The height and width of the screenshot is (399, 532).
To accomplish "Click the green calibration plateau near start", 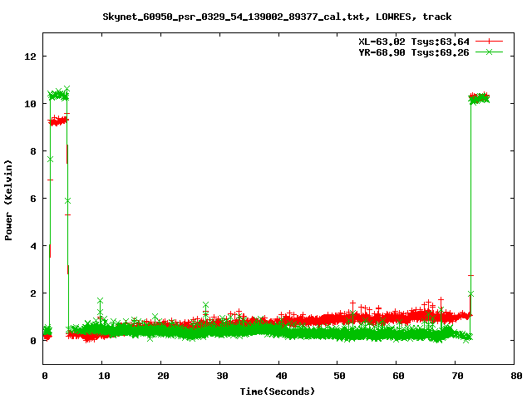I will 58,96.
